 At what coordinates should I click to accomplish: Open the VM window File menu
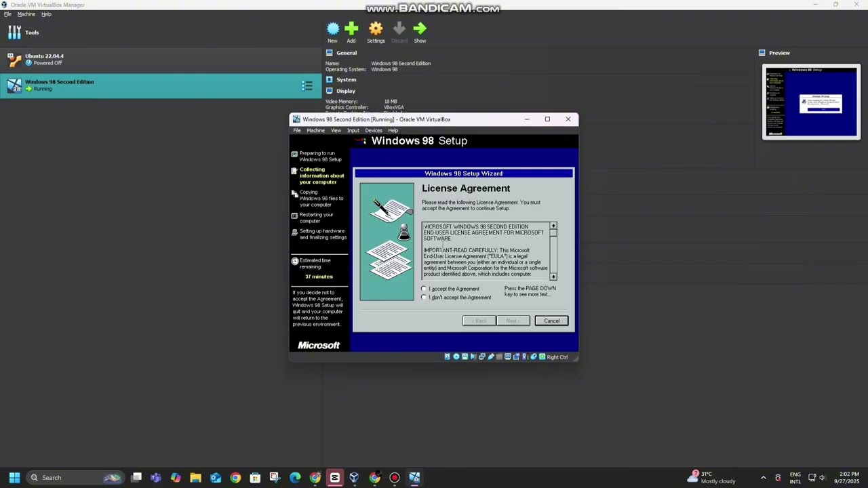[x=297, y=130]
